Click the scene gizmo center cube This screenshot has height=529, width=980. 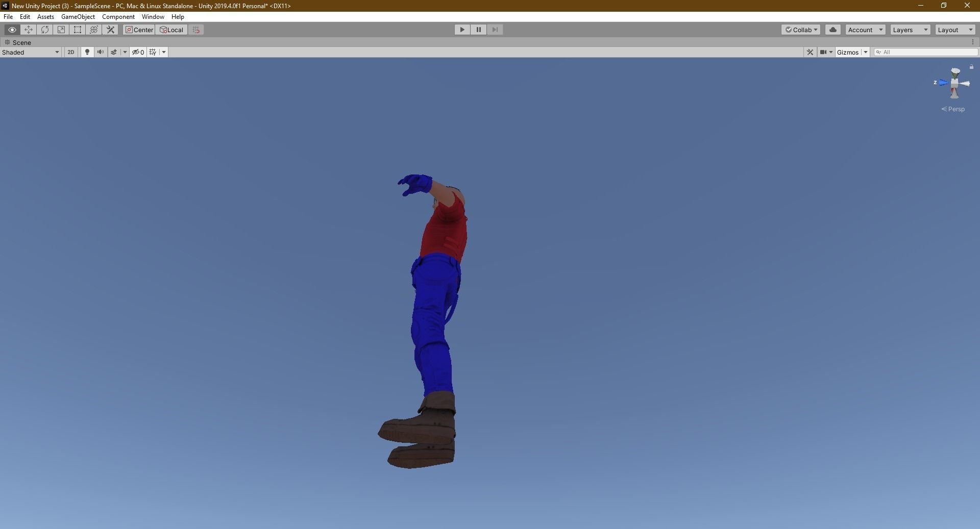click(954, 83)
